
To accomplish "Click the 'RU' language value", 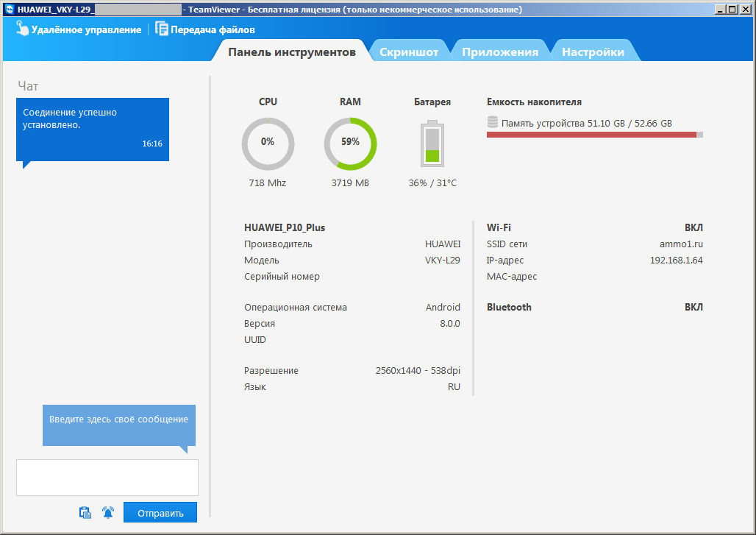I will [454, 387].
